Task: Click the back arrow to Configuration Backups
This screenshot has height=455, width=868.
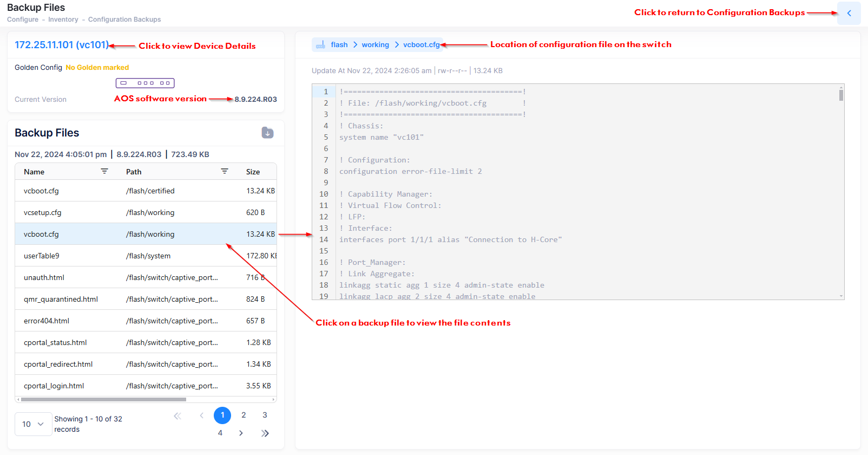Action: pyautogui.click(x=849, y=13)
